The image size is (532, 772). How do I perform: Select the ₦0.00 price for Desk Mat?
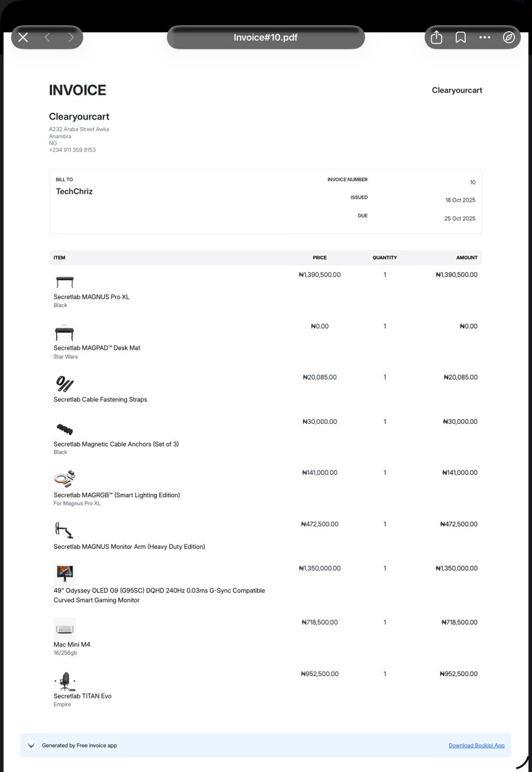320,326
